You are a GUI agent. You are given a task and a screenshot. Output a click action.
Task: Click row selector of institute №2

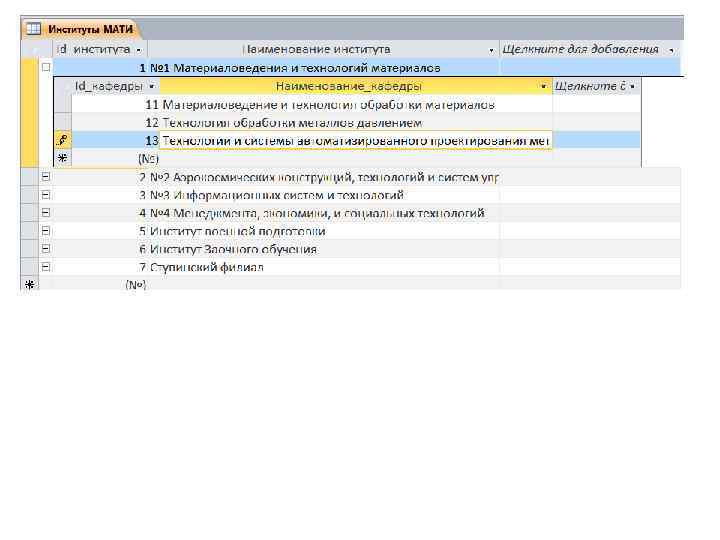[x=30, y=177]
